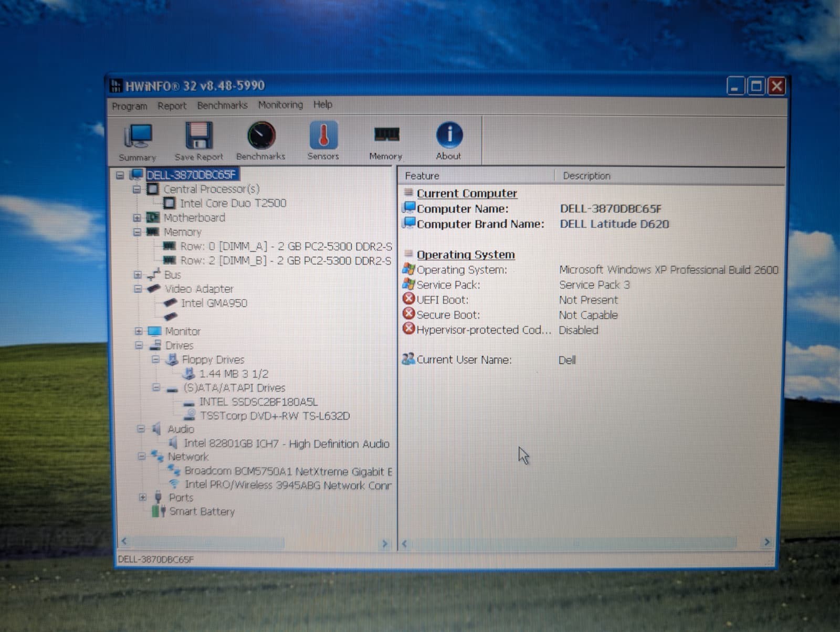Click the TSSTcorp DVD drive icon
Image resolution: width=840 pixels, height=632 pixels.
pyautogui.click(x=189, y=415)
